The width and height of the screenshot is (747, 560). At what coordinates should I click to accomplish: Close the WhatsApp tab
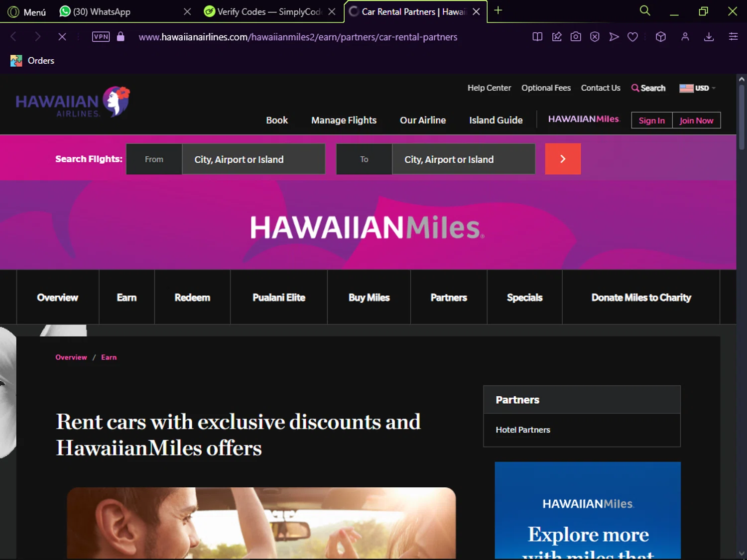187,11
